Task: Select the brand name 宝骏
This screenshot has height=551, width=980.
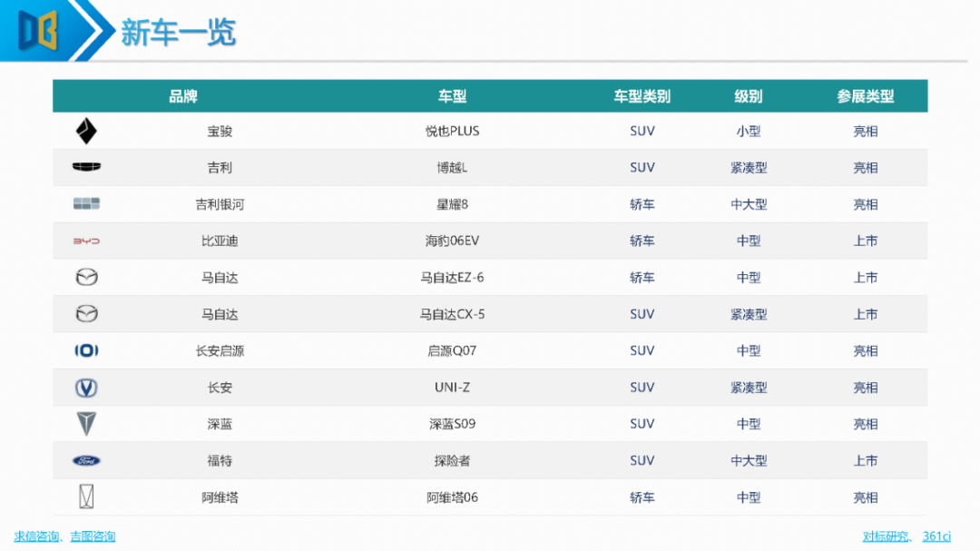Action: (x=220, y=132)
